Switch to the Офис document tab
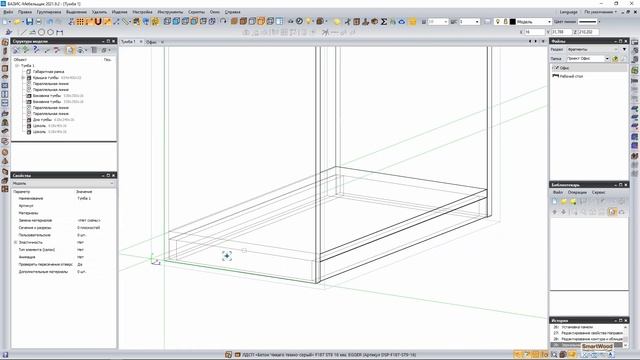640x360 pixels. coord(151,42)
